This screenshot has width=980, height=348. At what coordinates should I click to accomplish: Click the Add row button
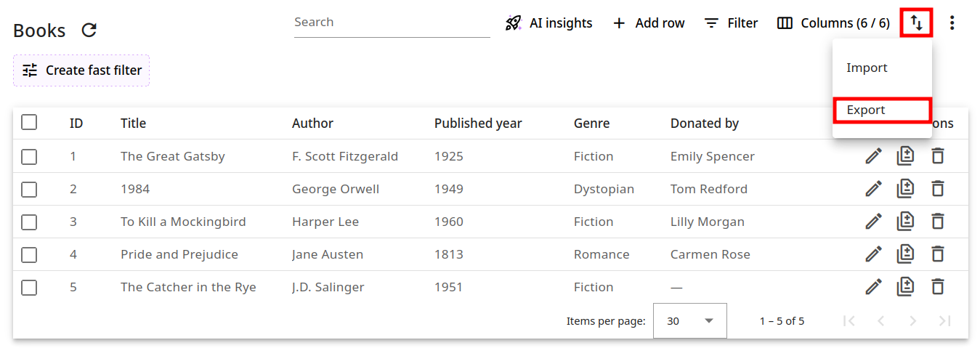(649, 23)
